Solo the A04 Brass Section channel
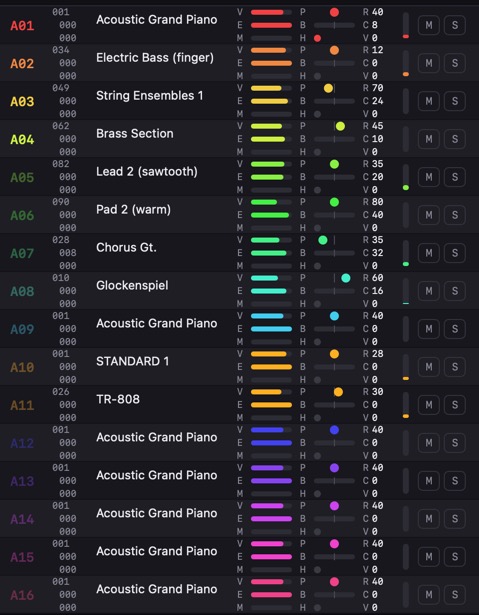Screen dimensions: 479x615 pyautogui.click(x=455, y=139)
